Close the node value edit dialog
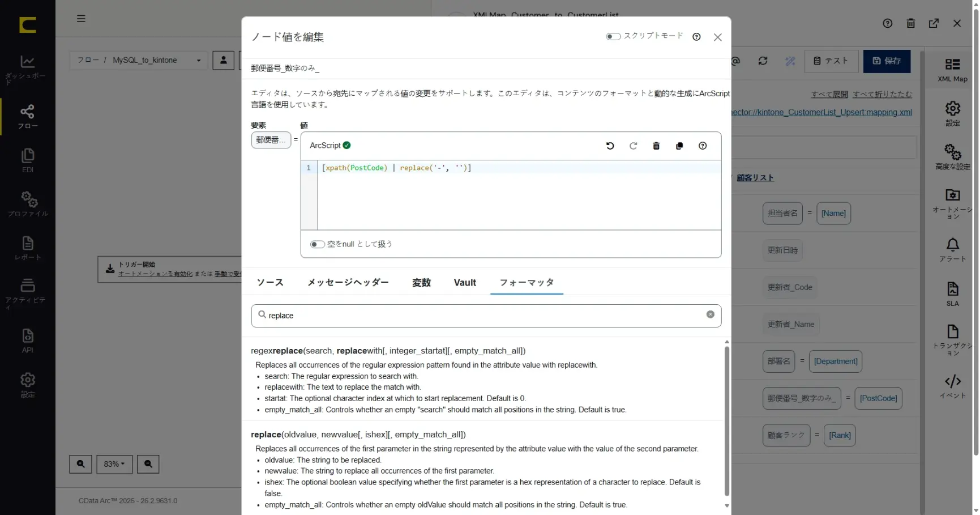This screenshot has width=980, height=515. (x=717, y=37)
